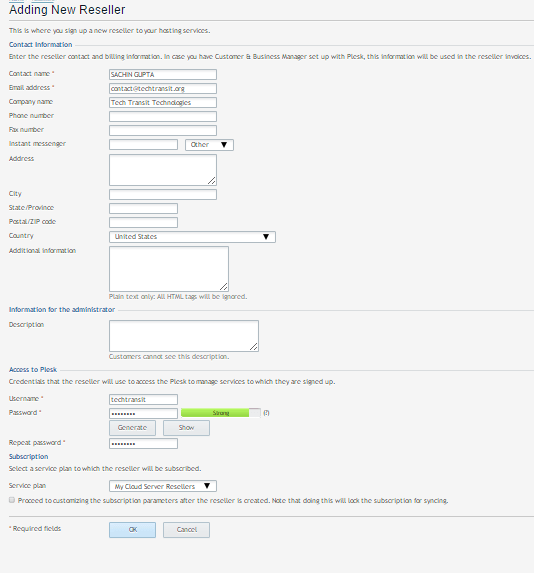Click the Company name field
This screenshot has width=534, height=573.
point(163,103)
